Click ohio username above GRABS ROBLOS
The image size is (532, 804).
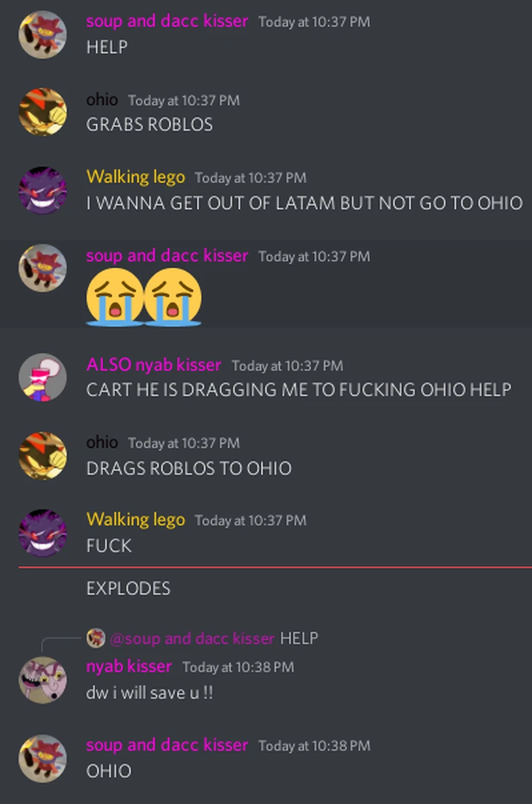pos(102,99)
